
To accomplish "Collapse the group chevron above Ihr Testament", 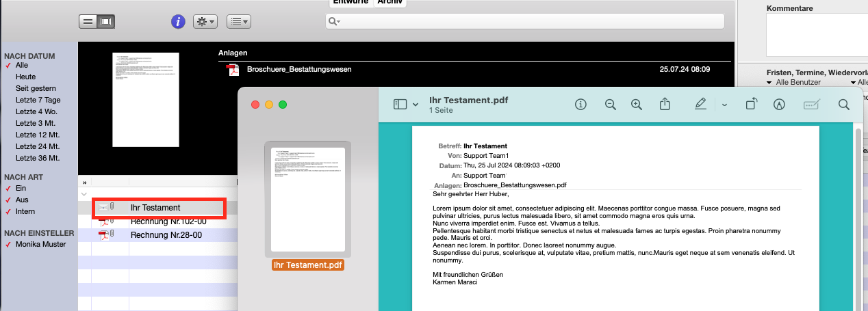I will click(x=84, y=194).
